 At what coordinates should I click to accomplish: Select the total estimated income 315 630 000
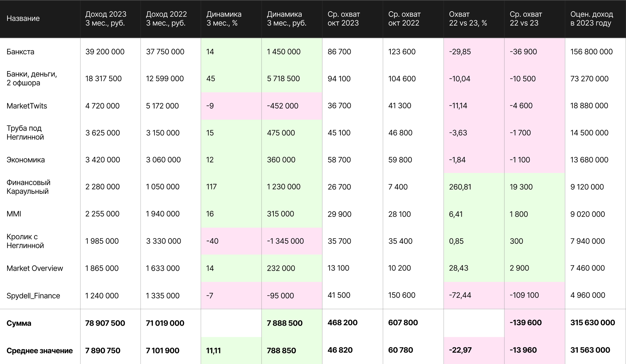coord(593,323)
